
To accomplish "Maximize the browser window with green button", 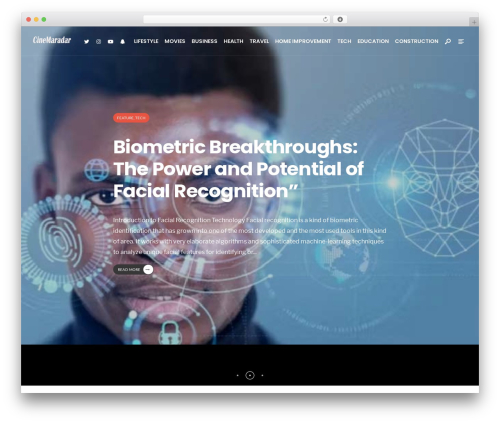I will [x=44, y=19].
